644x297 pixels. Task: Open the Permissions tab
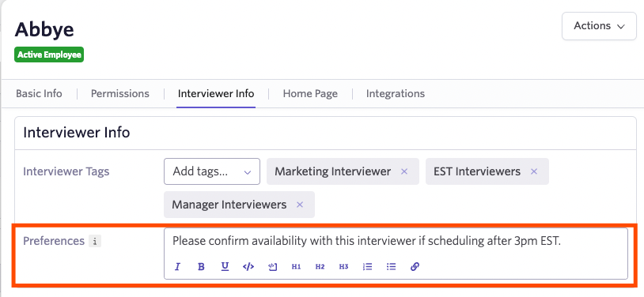tap(120, 93)
